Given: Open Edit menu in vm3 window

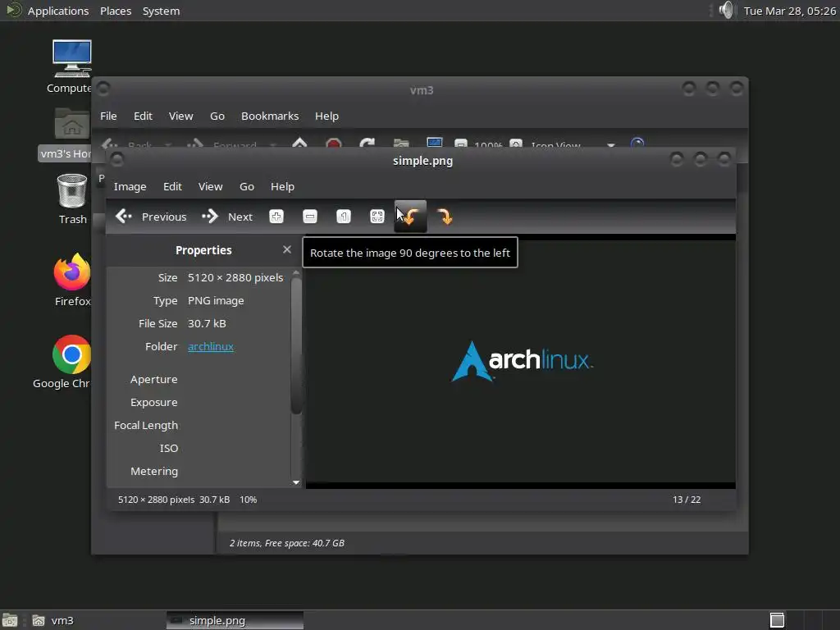Looking at the screenshot, I should tap(143, 116).
